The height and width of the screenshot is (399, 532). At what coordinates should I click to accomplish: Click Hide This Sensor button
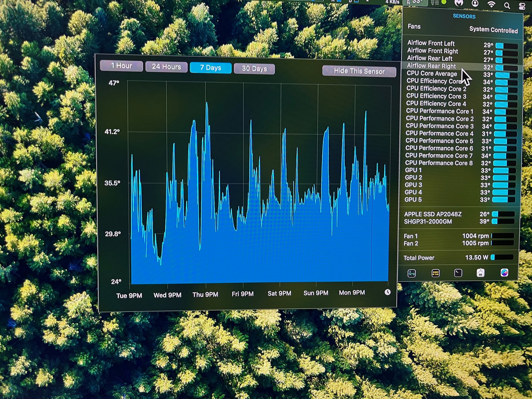click(359, 71)
